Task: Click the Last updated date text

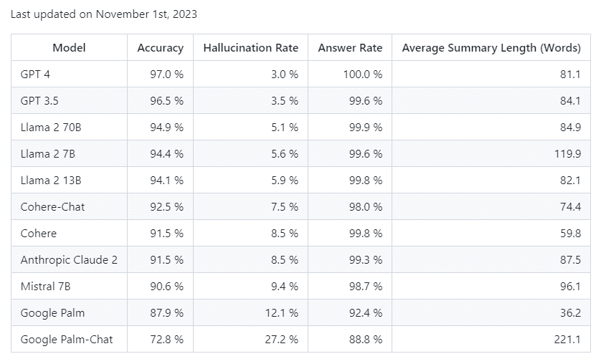Action: click(104, 14)
